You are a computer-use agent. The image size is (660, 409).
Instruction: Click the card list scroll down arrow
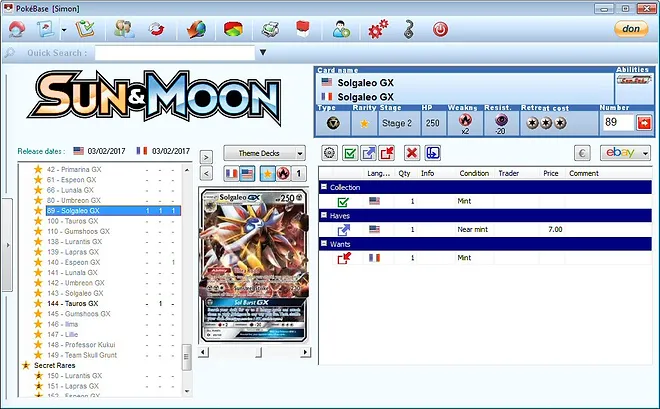tap(187, 391)
